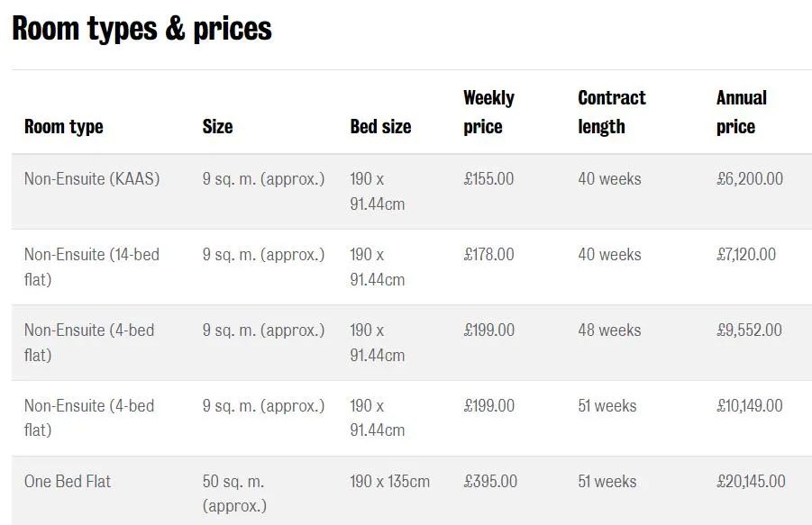Click the 50 sq. m. (approx.) size cell

pyautogui.click(x=234, y=493)
